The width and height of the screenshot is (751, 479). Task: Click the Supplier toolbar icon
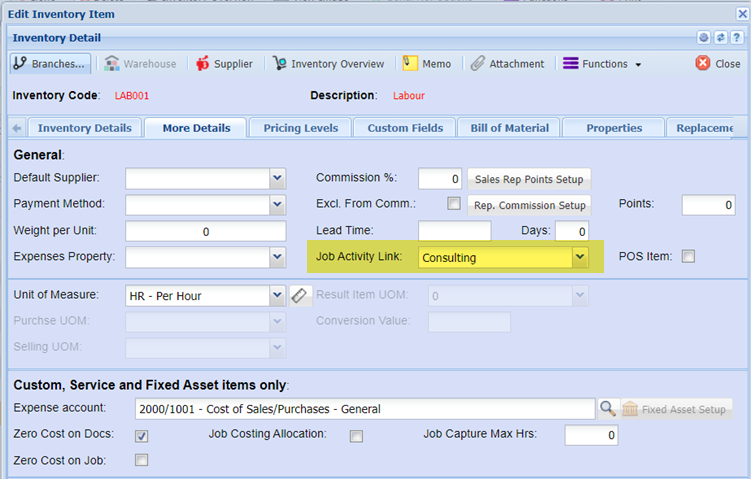224,63
